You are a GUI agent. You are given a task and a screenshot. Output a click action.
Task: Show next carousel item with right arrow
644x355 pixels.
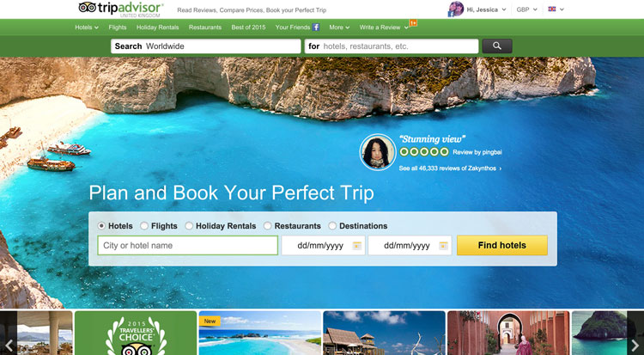pyautogui.click(x=635, y=346)
